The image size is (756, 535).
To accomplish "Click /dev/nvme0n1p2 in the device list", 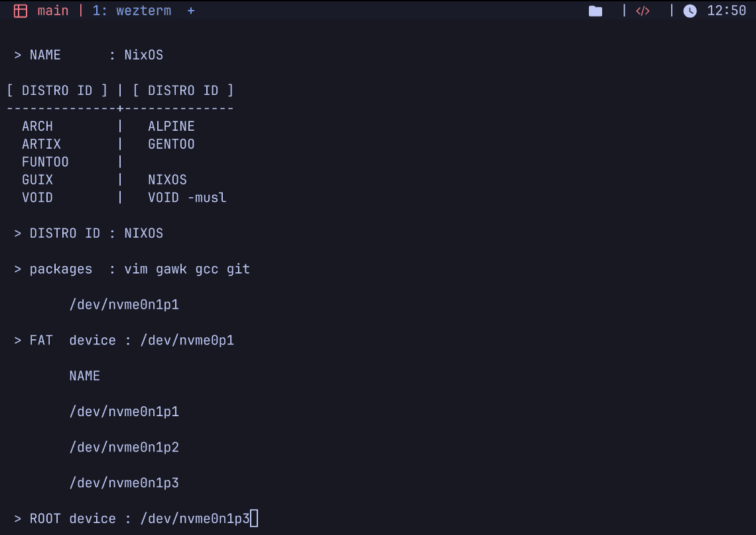I will click(x=124, y=447).
